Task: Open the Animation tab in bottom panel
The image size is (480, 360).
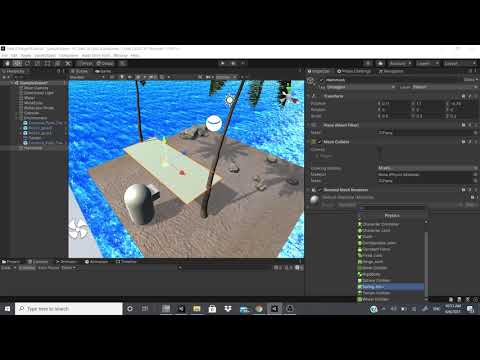Action: (x=97, y=262)
